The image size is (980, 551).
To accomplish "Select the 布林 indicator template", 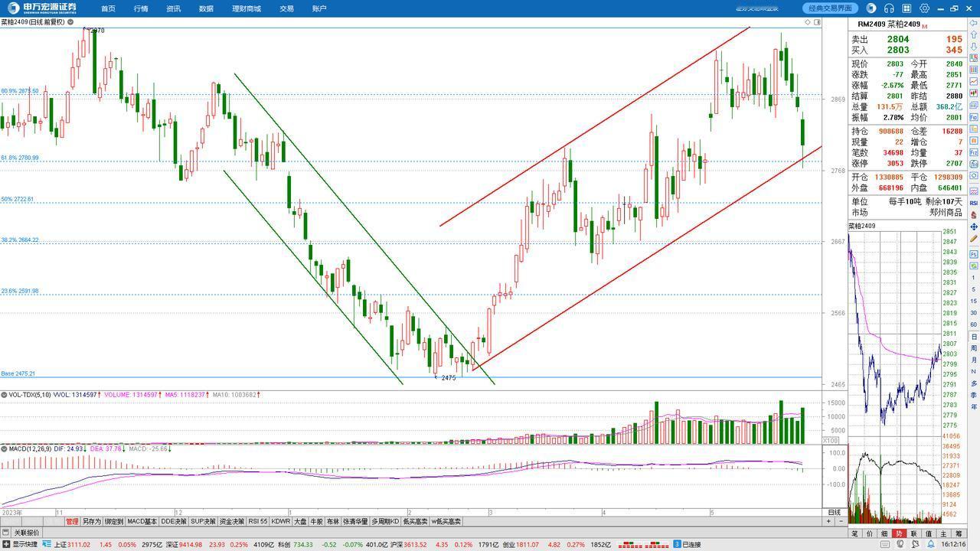I will pyautogui.click(x=333, y=521).
